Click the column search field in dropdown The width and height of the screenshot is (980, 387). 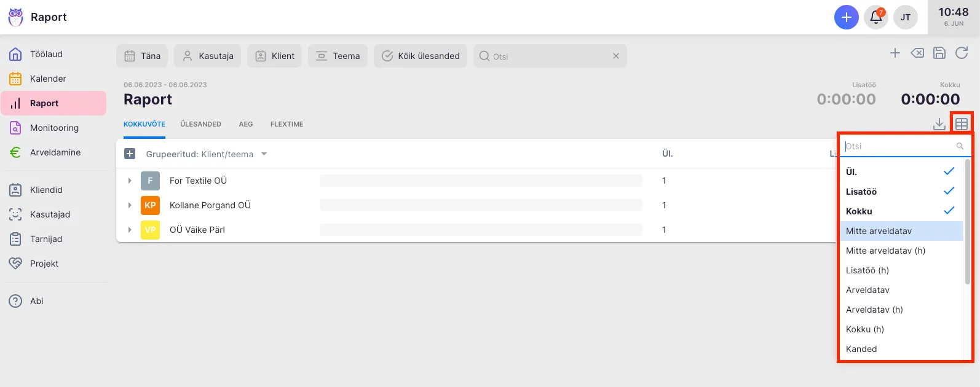coord(899,146)
